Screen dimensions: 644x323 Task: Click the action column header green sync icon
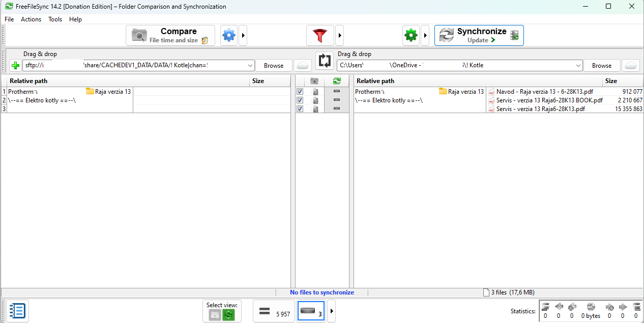click(x=336, y=81)
